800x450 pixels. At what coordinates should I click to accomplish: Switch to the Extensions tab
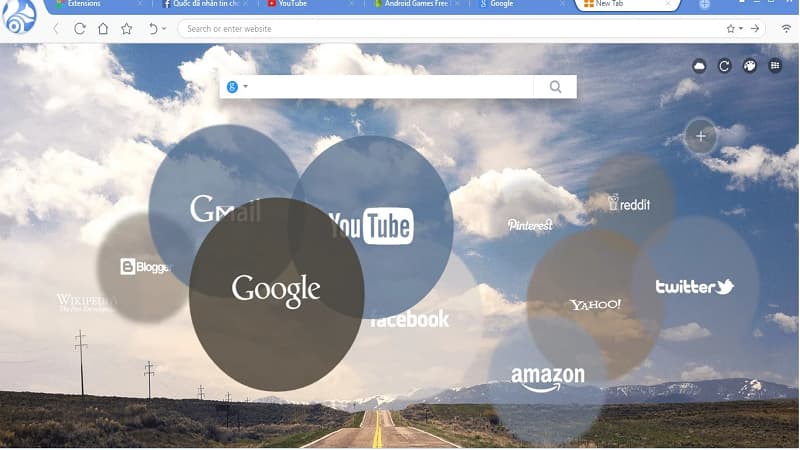[x=98, y=4]
